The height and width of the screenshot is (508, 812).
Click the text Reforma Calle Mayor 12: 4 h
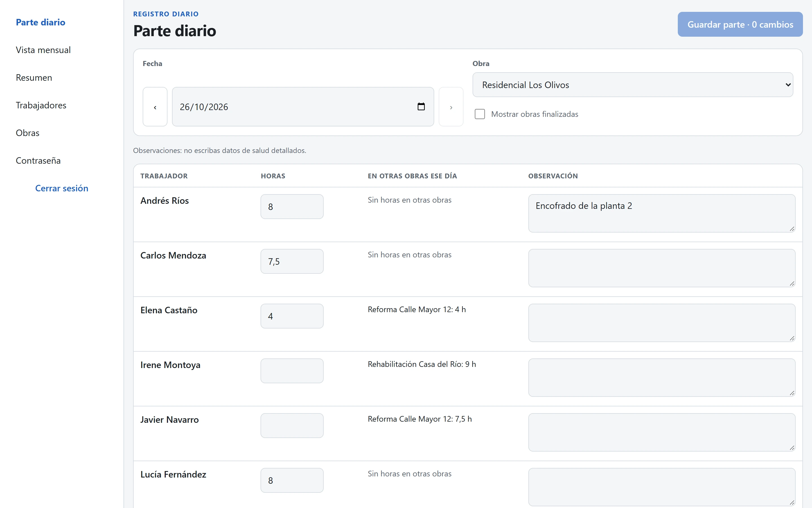(x=417, y=309)
